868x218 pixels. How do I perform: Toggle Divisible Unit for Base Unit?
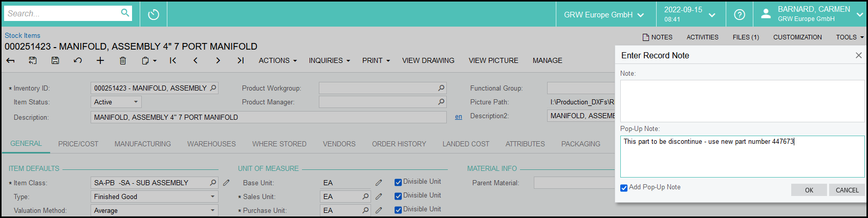(398, 182)
